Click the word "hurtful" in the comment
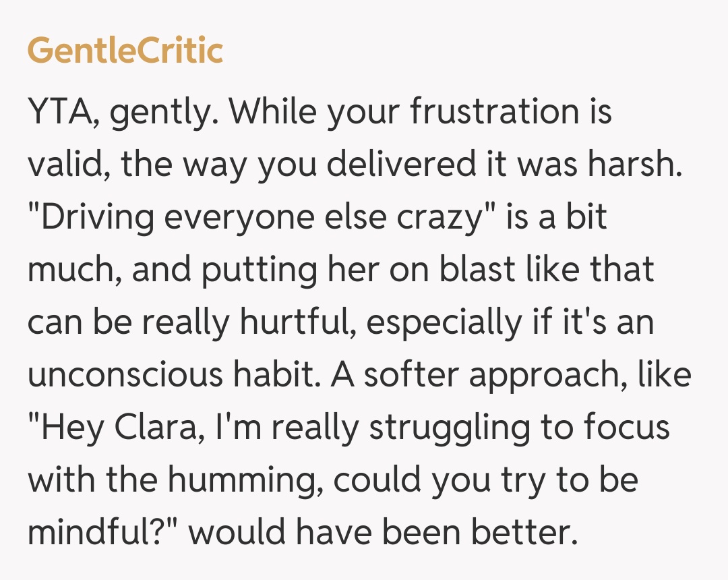Image resolution: width=728 pixels, height=580 pixels. point(293,322)
